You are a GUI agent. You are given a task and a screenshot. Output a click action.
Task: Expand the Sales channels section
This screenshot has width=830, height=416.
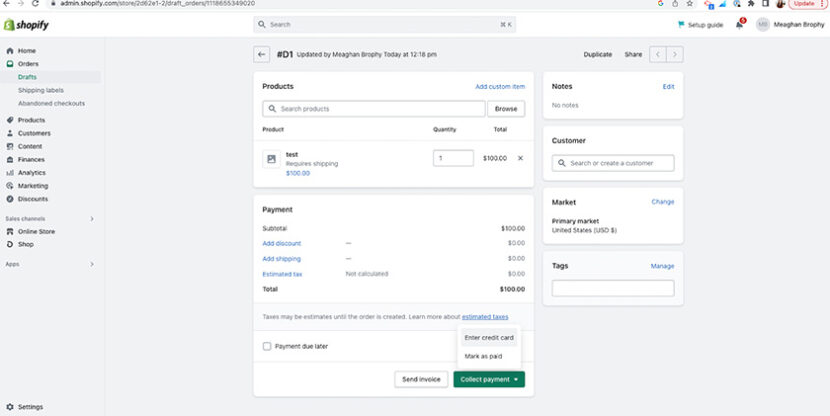92,218
